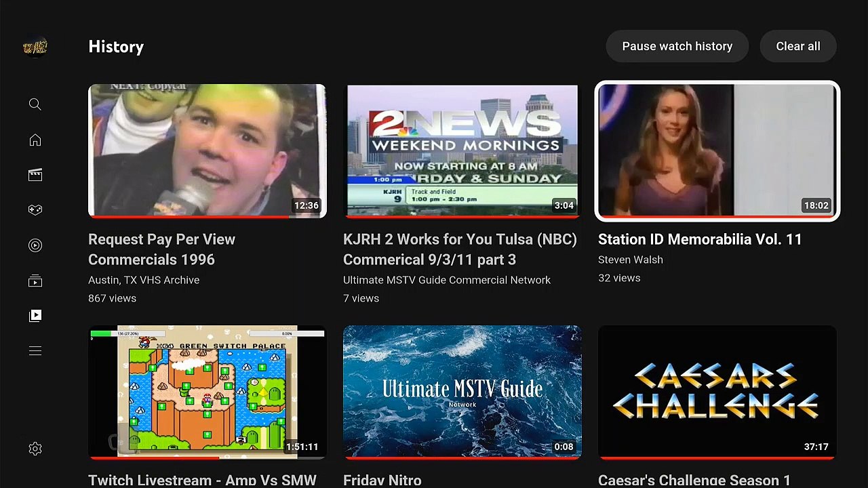This screenshot has height=488, width=868.
Task: Open the account profile avatar
Action: click(35, 47)
